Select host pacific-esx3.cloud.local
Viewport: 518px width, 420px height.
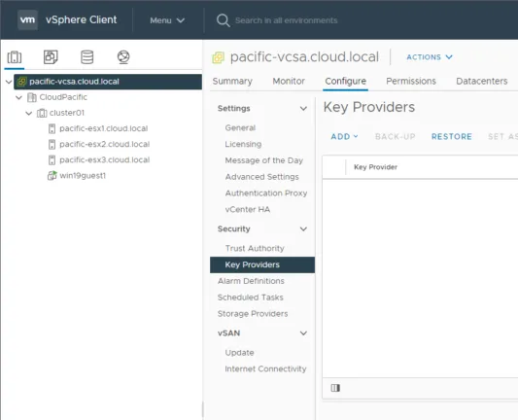coord(104,160)
